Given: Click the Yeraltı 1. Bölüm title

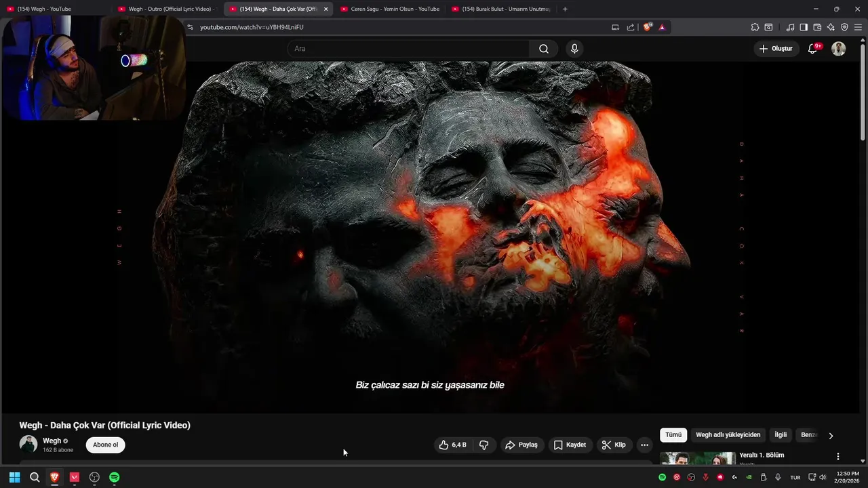Looking at the screenshot, I should 762,455.
